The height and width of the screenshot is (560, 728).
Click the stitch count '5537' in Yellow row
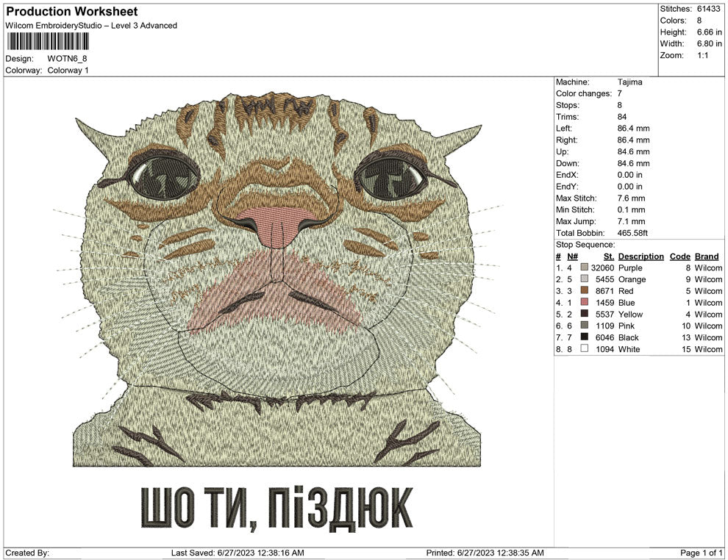pyautogui.click(x=604, y=314)
